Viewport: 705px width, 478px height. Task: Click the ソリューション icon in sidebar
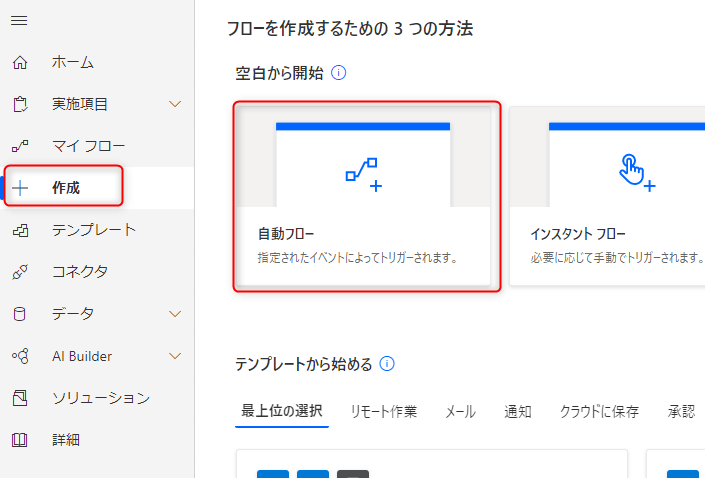coord(20,398)
